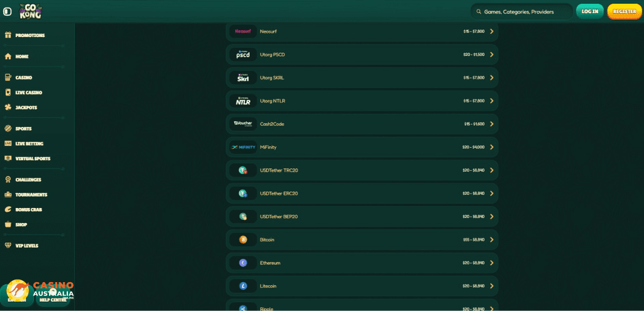Expand the Ethereum row chevron
644x311 pixels.
tap(492, 263)
